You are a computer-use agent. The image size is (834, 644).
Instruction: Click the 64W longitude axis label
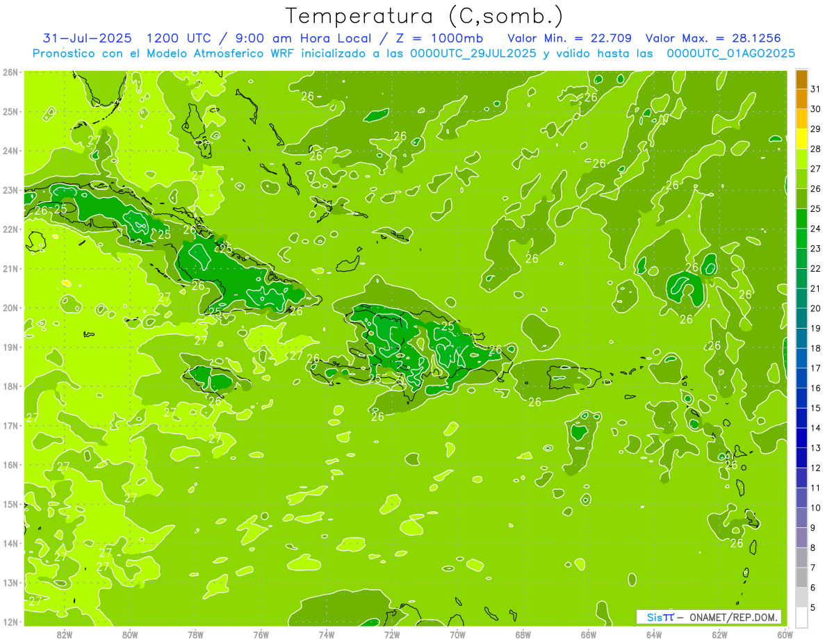[x=654, y=634]
